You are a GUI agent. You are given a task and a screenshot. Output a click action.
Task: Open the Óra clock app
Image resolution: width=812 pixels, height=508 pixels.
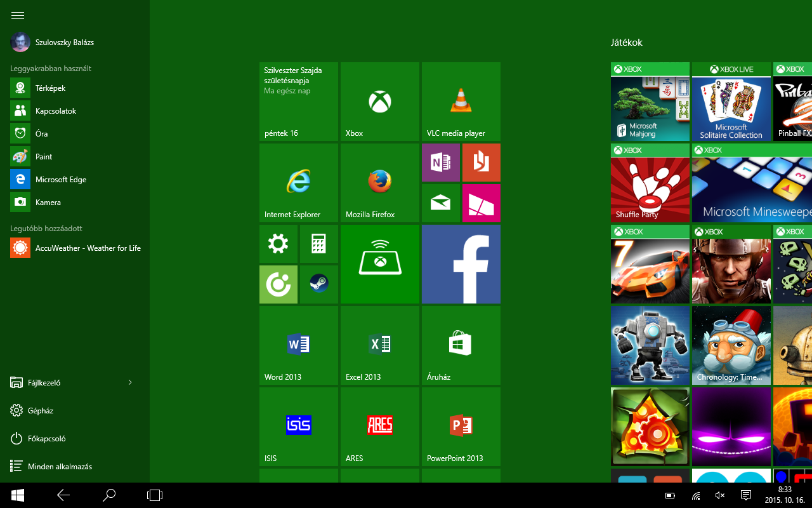click(75, 133)
